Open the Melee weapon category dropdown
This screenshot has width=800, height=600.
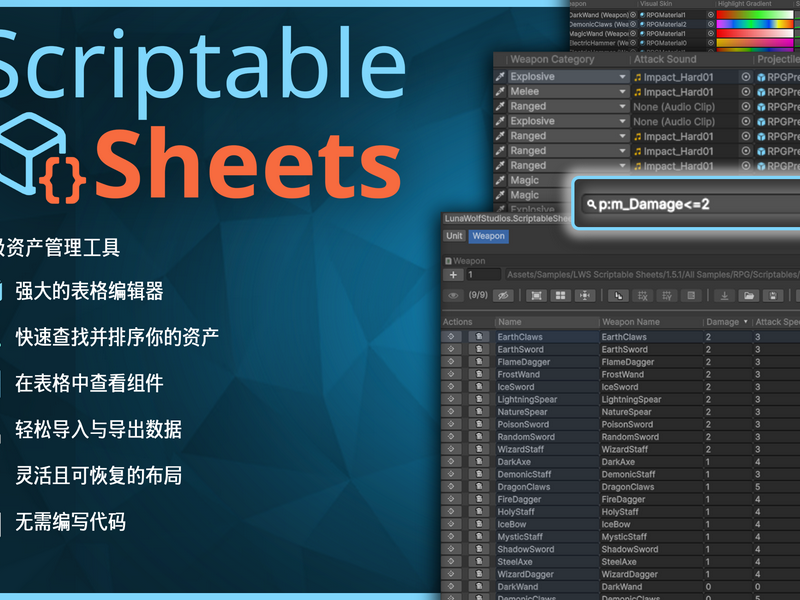568,92
